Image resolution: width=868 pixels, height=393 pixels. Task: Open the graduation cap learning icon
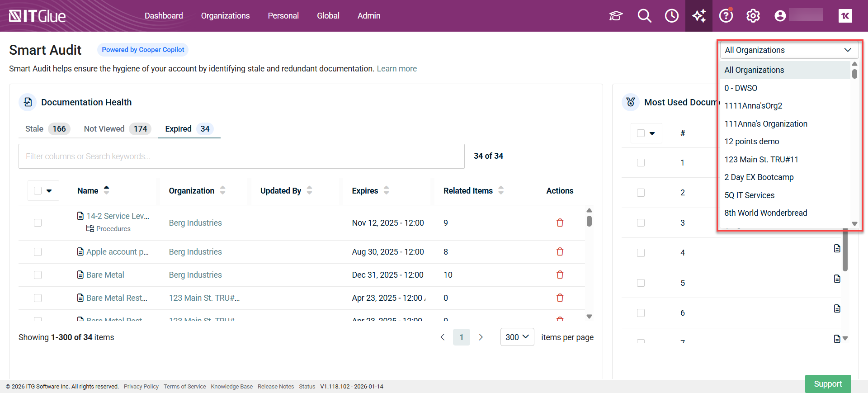point(616,16)
